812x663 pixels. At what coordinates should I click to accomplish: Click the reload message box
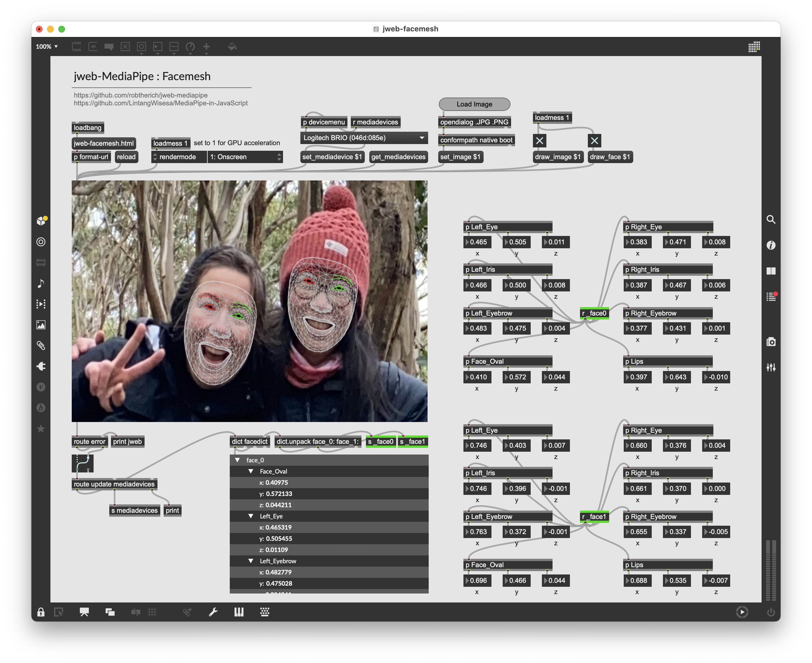click(x=126, y=157)
